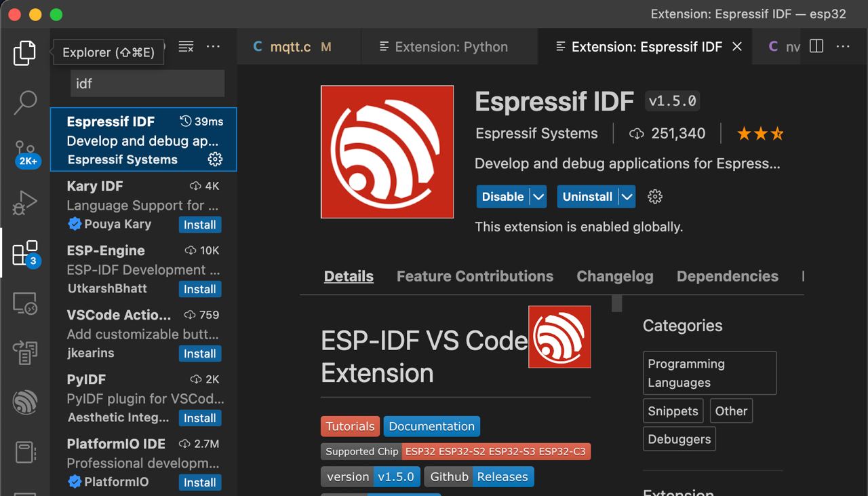Click the small Espressif logo in the README
Viewport: 868px width, 496px height.
pos(559,337)
